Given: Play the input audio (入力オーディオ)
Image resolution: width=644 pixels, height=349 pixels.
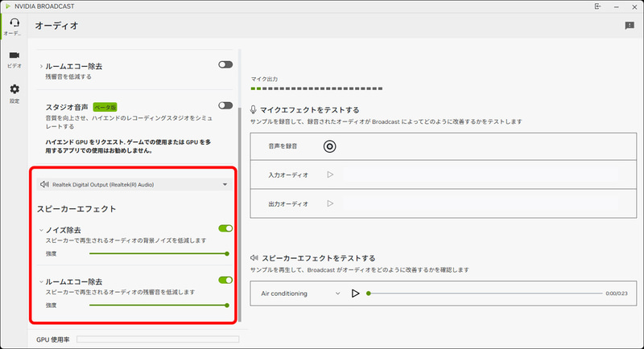Looking at the screenshot, I should (x=330, y=174).
